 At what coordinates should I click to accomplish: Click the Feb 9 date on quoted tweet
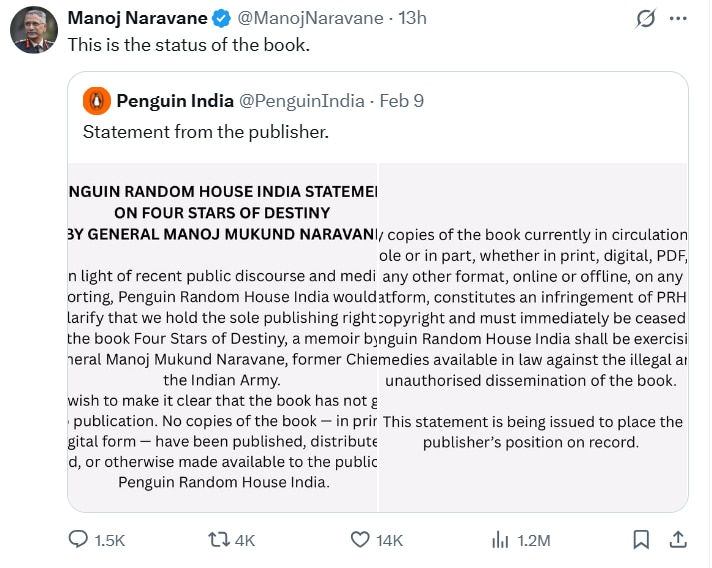(x=402, y=100)
